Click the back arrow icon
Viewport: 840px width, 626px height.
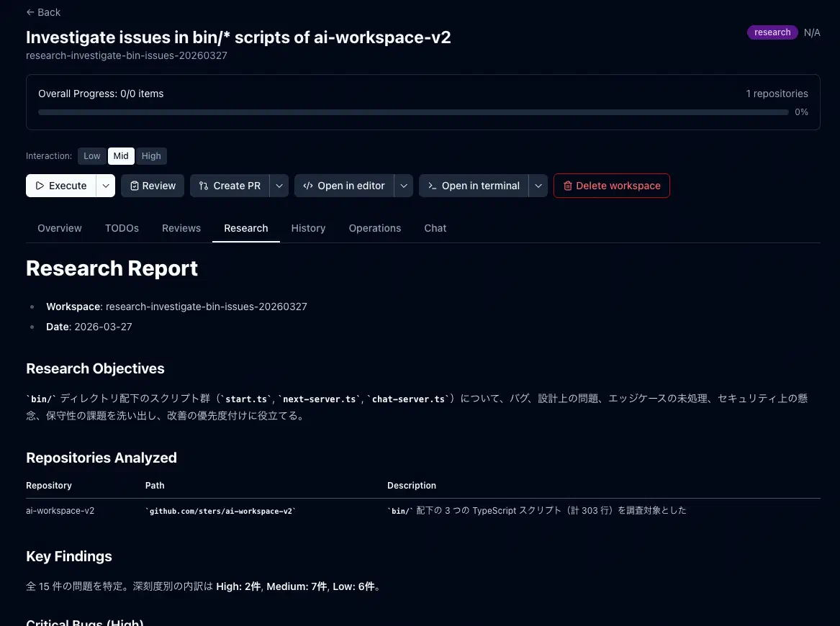coord(30,12)
